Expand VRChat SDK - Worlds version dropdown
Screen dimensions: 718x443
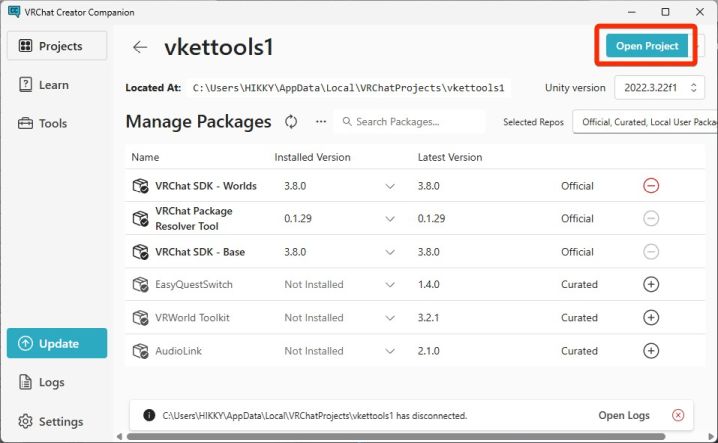(x=391, y=186)
